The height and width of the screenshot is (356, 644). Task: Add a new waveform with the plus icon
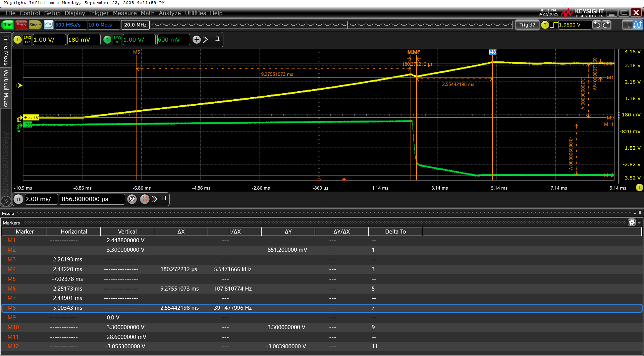(x=197, y=40)
